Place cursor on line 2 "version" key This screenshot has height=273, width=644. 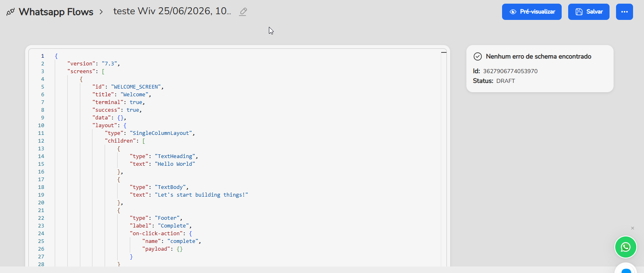point(81,64)
